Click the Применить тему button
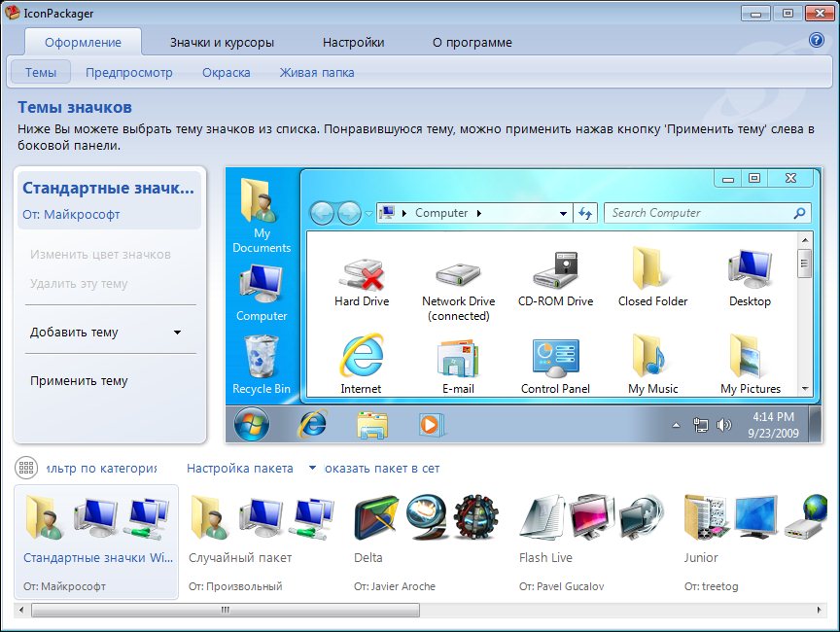840x632 pixels. 79,381
